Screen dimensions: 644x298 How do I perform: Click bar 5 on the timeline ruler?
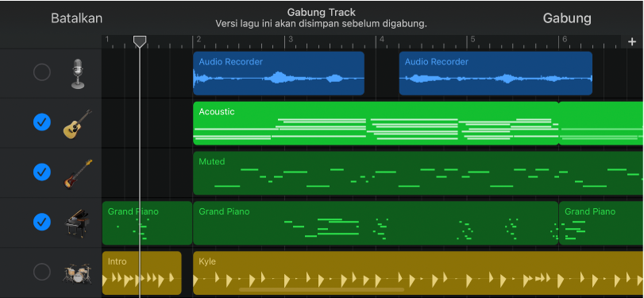click(472, 40)
